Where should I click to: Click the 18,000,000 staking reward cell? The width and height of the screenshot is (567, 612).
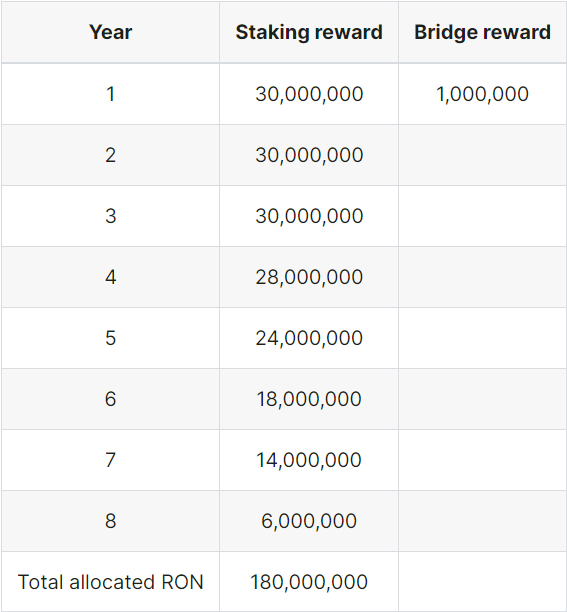(x=309, y=399)
